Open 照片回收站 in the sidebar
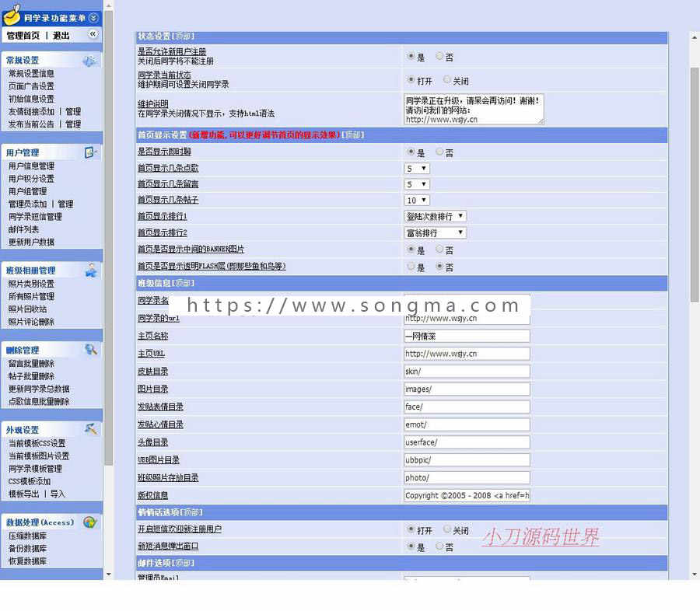This screenshot has height=611, width=700. (28, 309)
